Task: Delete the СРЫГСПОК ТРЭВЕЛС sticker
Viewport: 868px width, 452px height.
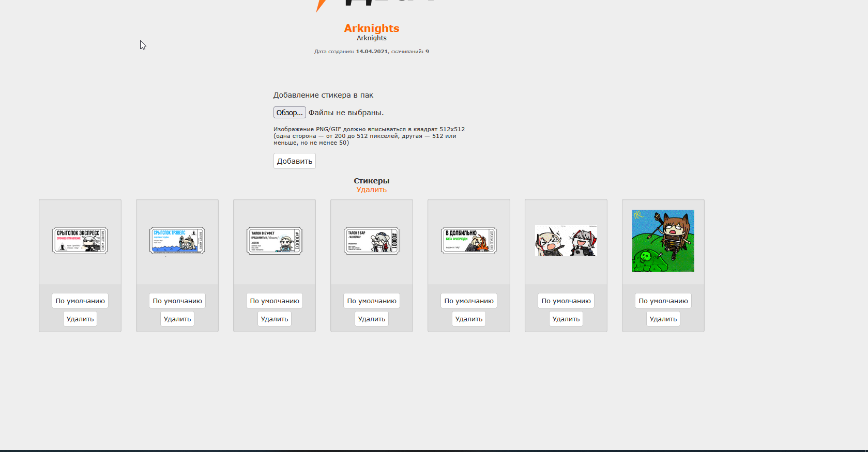Action: point(177,319)
